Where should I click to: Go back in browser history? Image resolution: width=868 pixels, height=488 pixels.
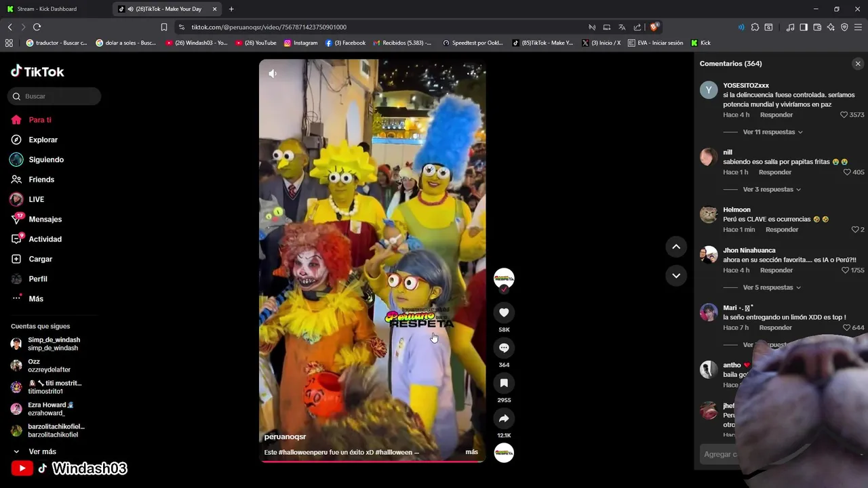(9, 27)
